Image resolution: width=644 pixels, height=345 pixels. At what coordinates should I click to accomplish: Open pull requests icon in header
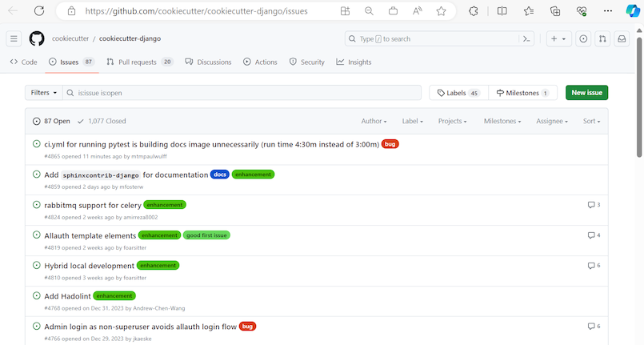[602, 39]
